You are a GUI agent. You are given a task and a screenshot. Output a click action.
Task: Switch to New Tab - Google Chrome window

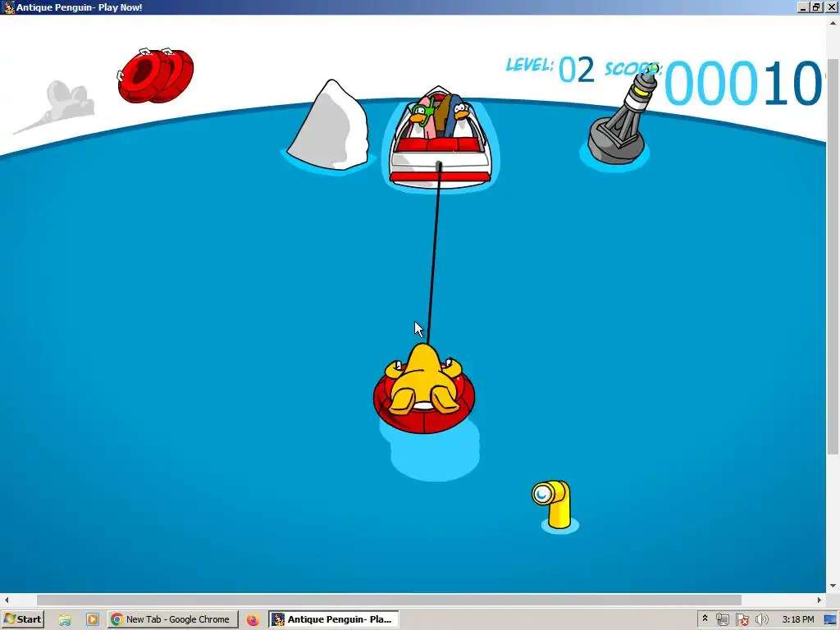[x=172, y=619]
